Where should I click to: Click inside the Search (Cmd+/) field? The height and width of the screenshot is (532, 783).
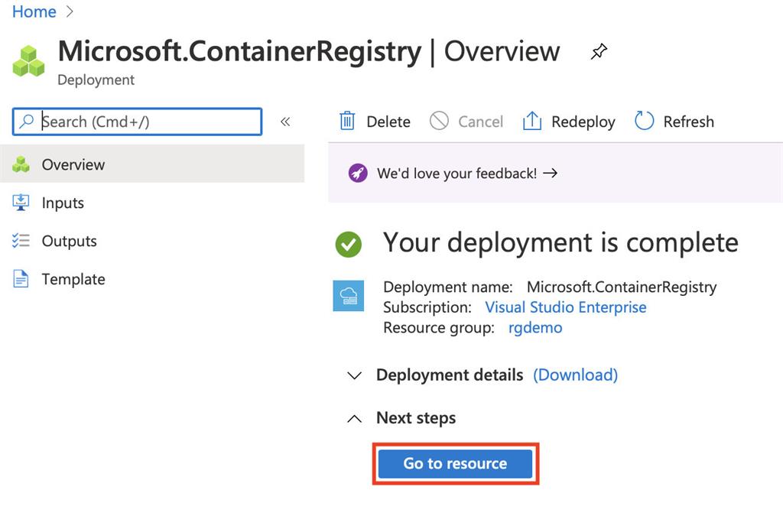(x=138, y=121)
